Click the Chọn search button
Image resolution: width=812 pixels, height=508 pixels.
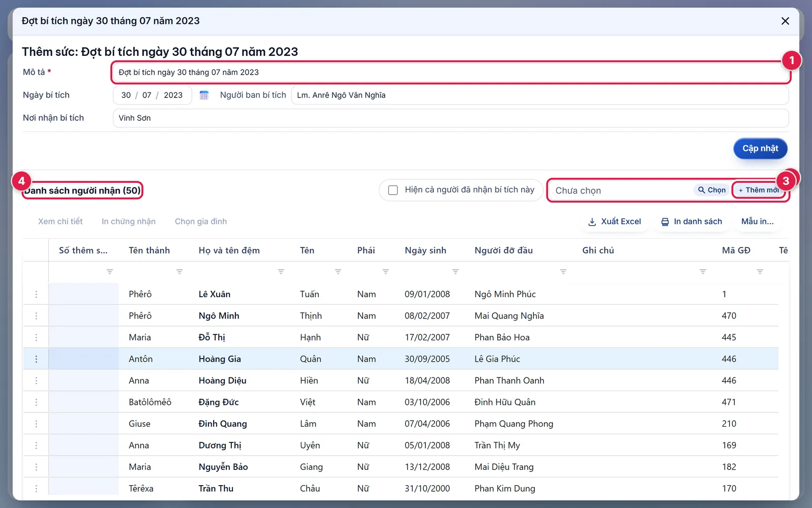pos(712,190)
